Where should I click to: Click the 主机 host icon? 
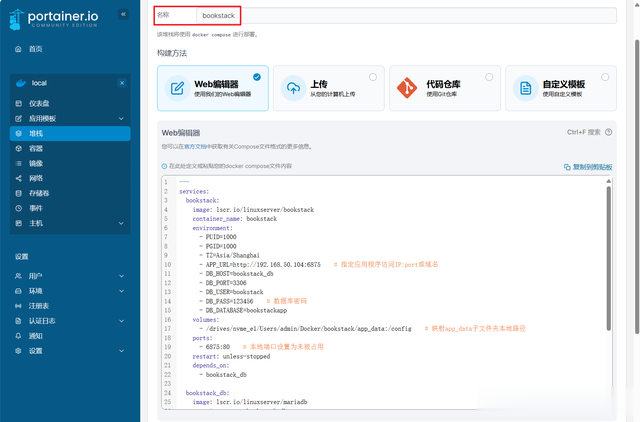18,223
